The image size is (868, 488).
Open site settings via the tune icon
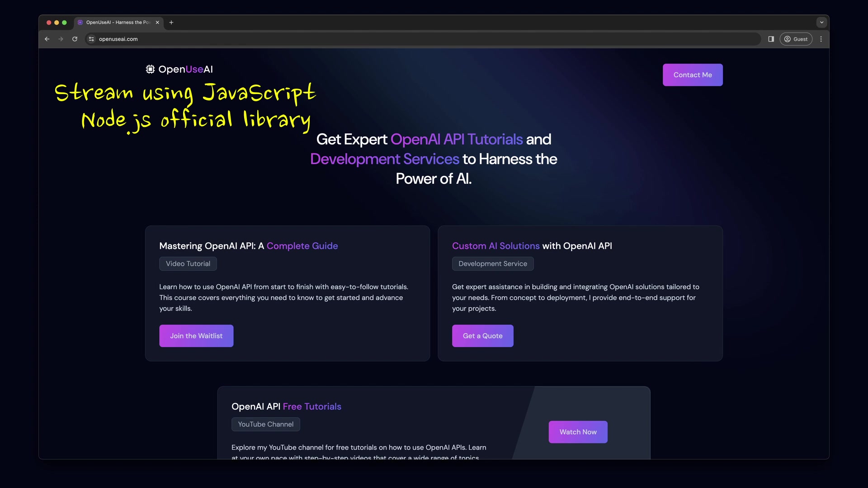[91, 39]
